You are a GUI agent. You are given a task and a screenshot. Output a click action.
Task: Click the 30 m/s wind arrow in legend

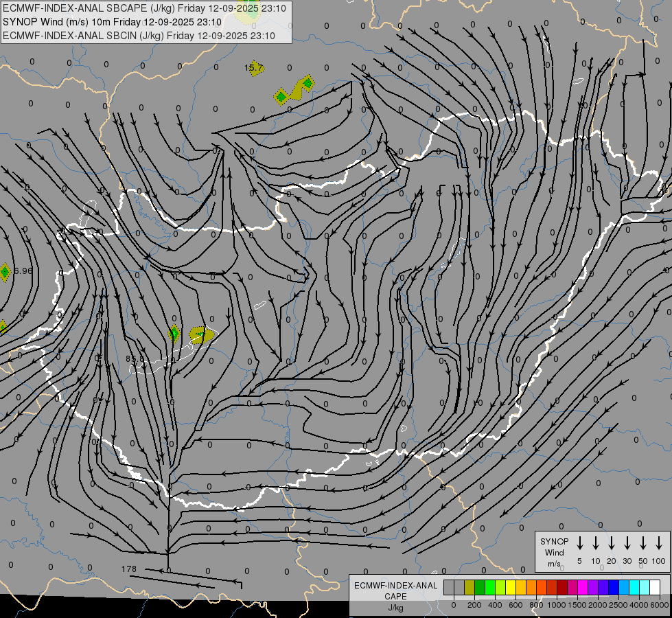(x=627, y=543)
